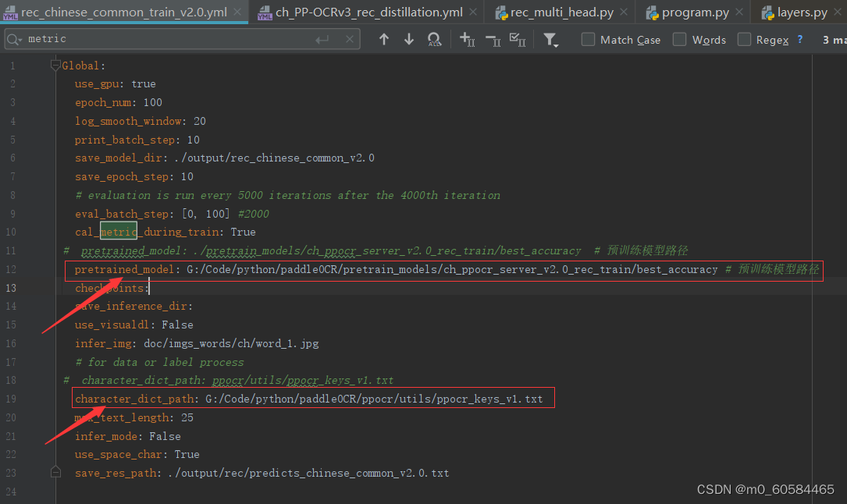847x504 pixels.
Task: Click the fold marker near save_res_path line
Action: point(55,472)
